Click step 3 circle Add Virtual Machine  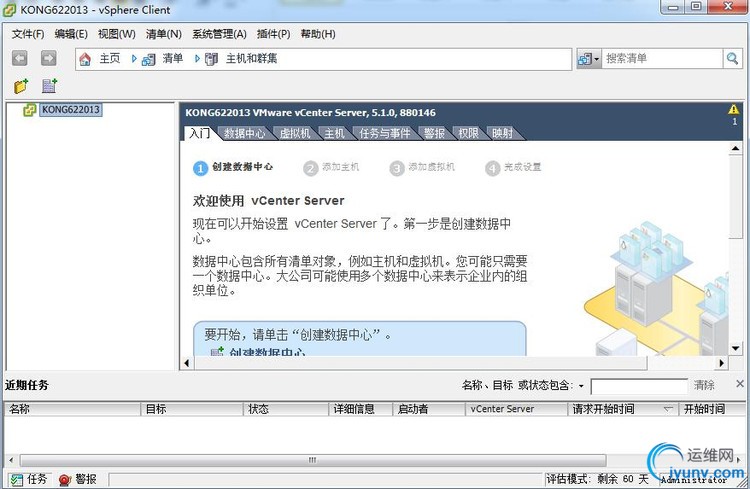pos(397,168)
